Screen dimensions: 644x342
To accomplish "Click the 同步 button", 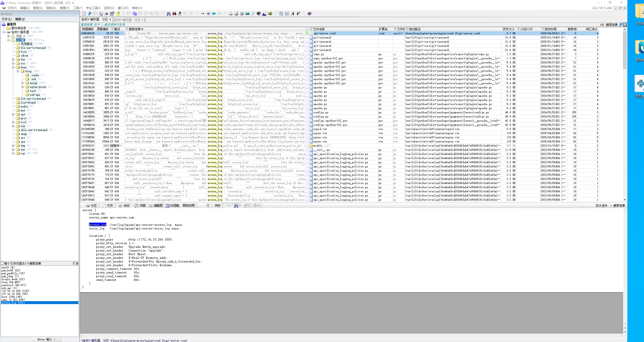I will point(218,205).
